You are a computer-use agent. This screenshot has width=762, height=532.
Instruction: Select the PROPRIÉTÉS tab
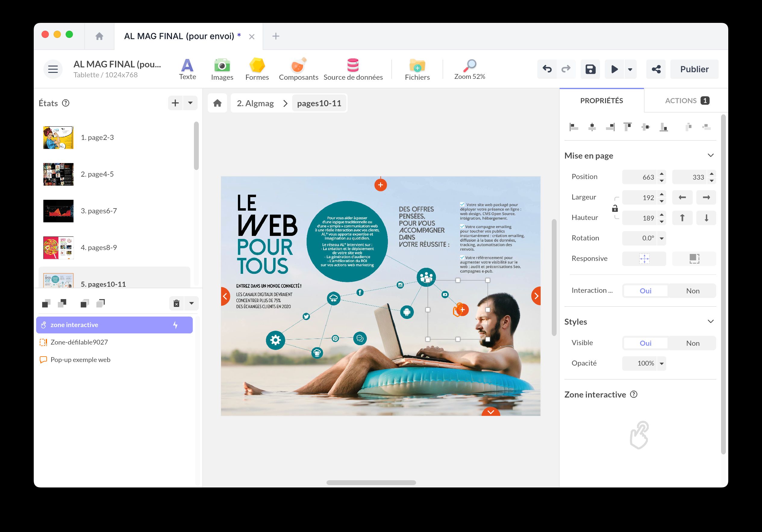coord(601,101)
